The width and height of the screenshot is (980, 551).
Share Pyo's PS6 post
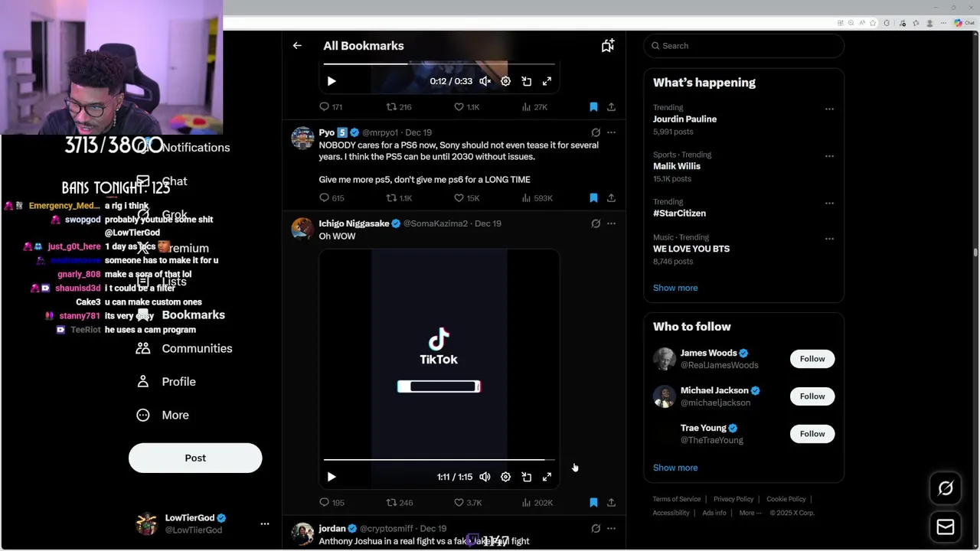611,198
